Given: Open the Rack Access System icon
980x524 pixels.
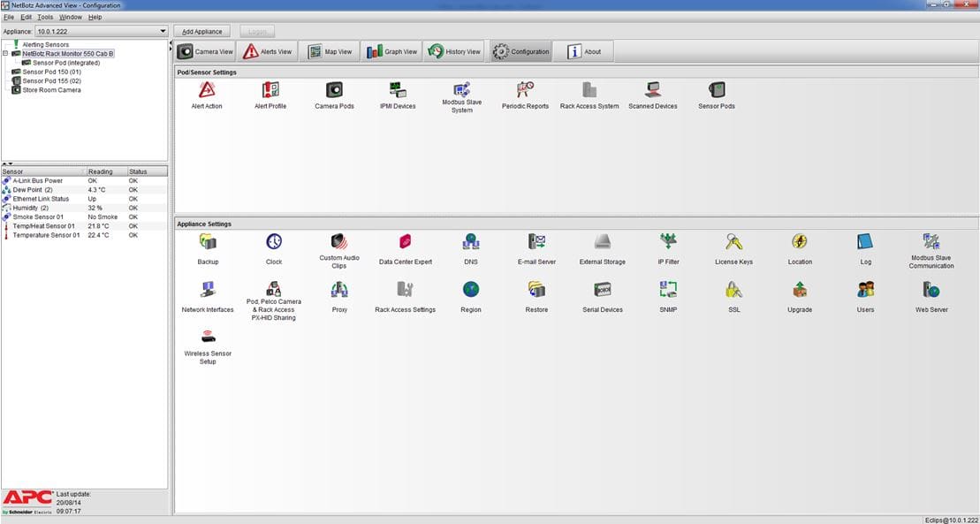Looking at the screenshot, I should pyautogui.click(x=589, y=90).
